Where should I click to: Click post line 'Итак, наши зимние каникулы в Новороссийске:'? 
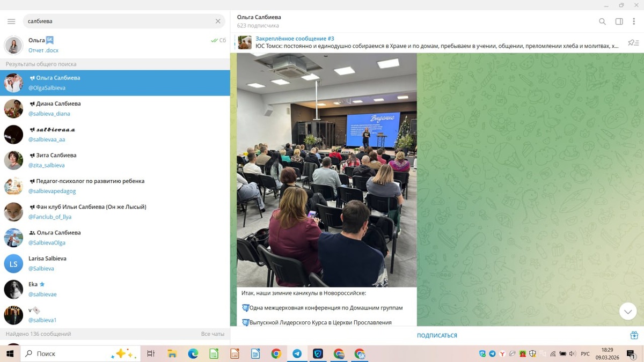(x=304, y=293)
